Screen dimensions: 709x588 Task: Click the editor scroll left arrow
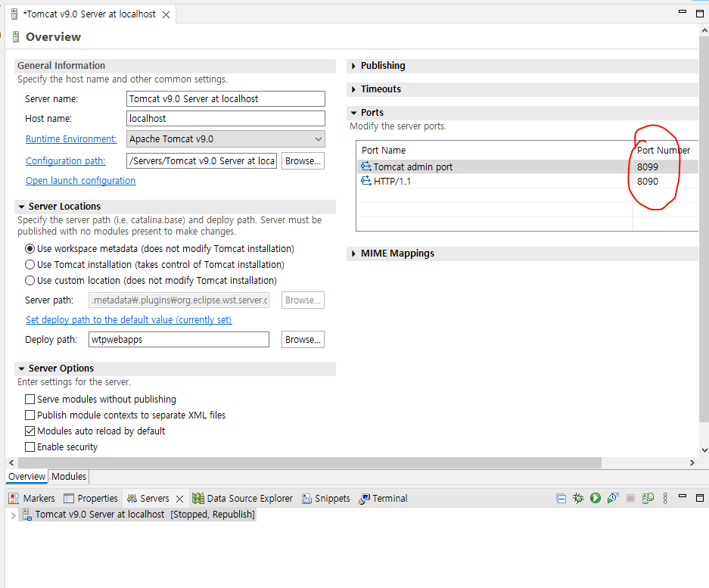pyautogui.click(x=12, y=462)
